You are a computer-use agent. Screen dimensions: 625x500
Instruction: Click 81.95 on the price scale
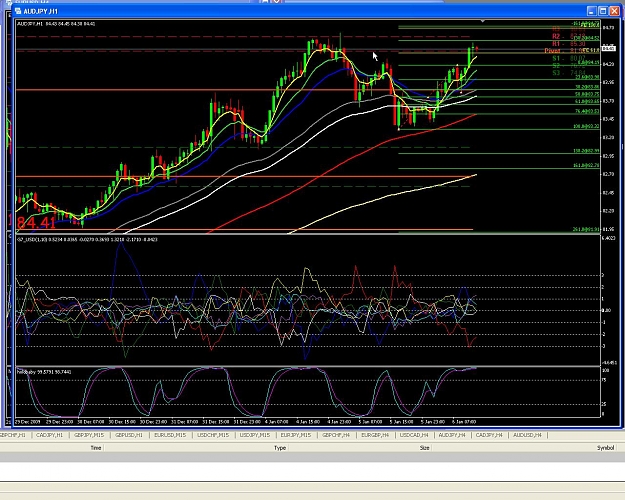tap(608, 229)
